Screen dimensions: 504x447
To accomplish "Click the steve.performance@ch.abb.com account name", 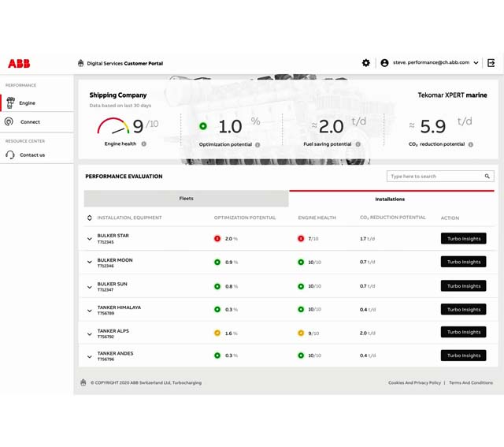I will (x=431, y=62).
